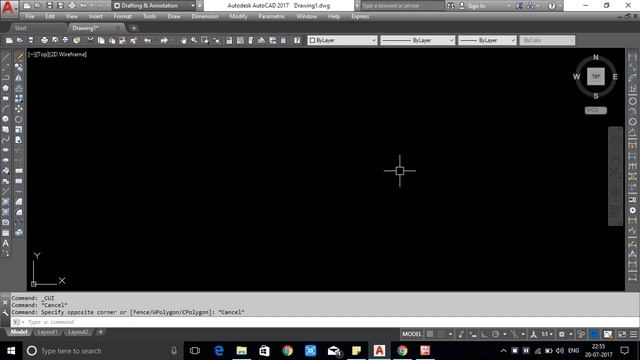Open status bar customization menu button
Screen dimensions: 640x360
[633, 334]
